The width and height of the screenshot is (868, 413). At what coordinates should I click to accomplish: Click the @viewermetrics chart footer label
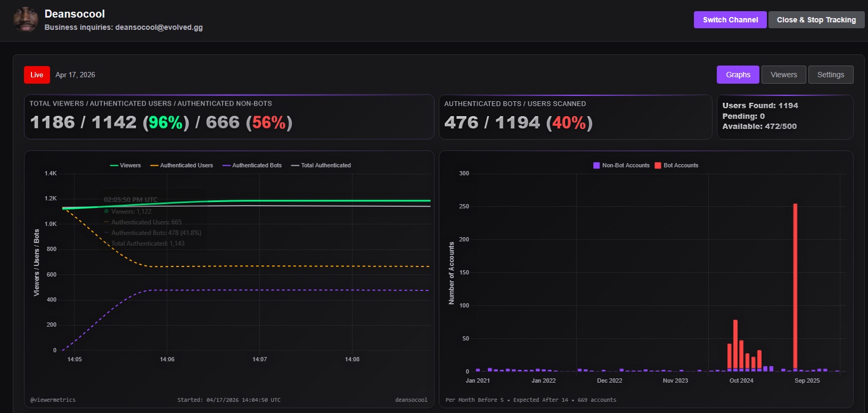click(53, 400)
